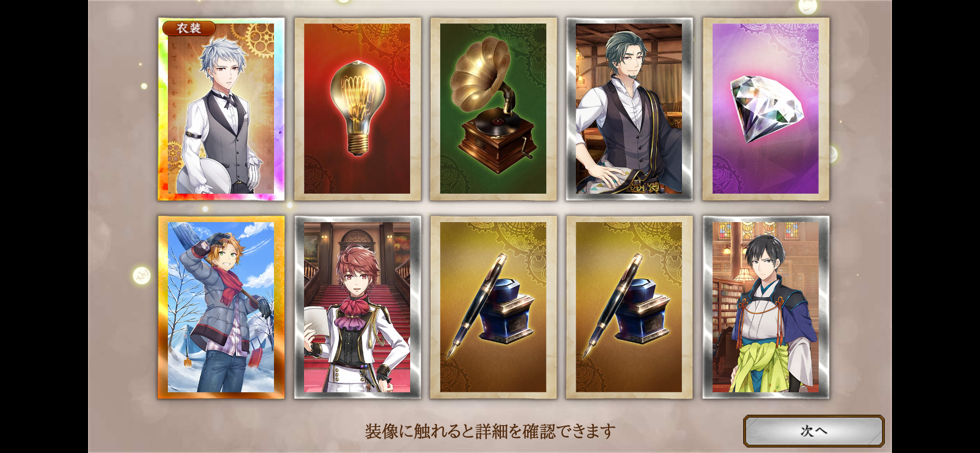Viewport: 980px width, 453px height.
Task: View the red-haired character on staircase card
Action: (x=357, y=307)
